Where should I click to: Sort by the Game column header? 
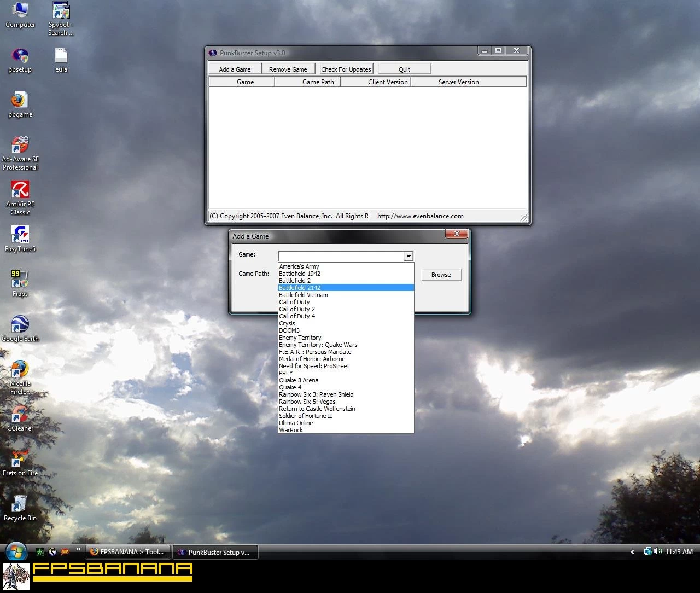tap(242, 82)
